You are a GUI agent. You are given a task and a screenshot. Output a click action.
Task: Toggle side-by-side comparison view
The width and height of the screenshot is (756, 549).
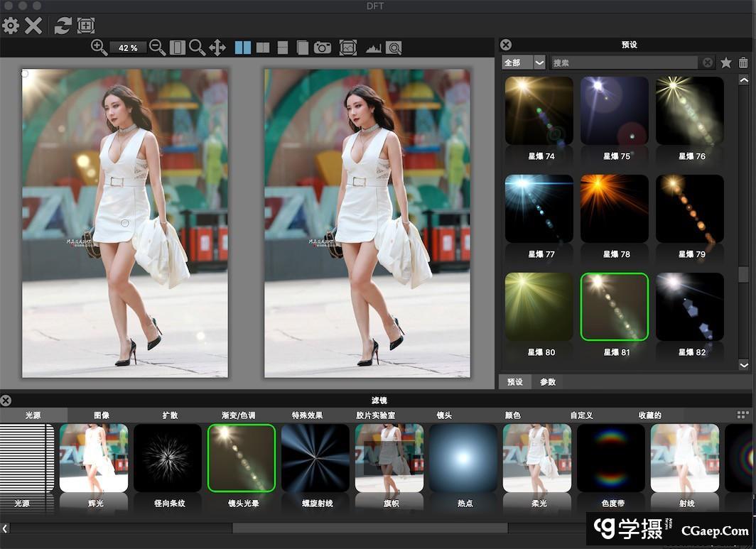pyautogui.click(x=243, y=48)
